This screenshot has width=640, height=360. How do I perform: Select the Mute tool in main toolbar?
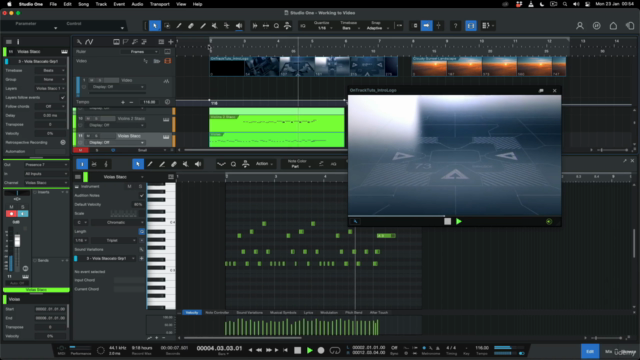[x=215, y=26]
